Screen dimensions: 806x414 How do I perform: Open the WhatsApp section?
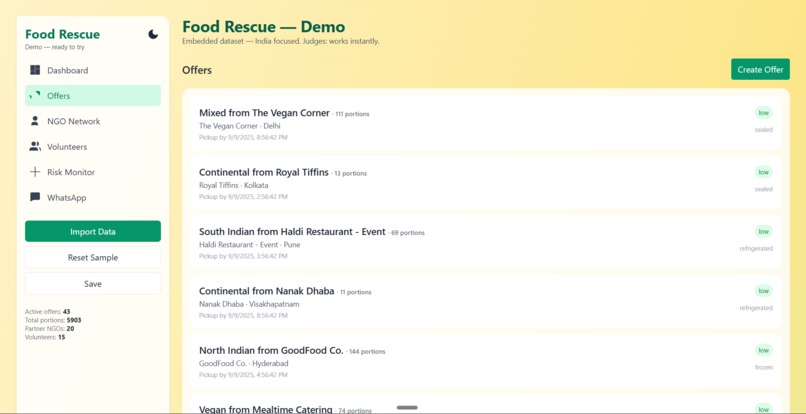coord(93,197)
